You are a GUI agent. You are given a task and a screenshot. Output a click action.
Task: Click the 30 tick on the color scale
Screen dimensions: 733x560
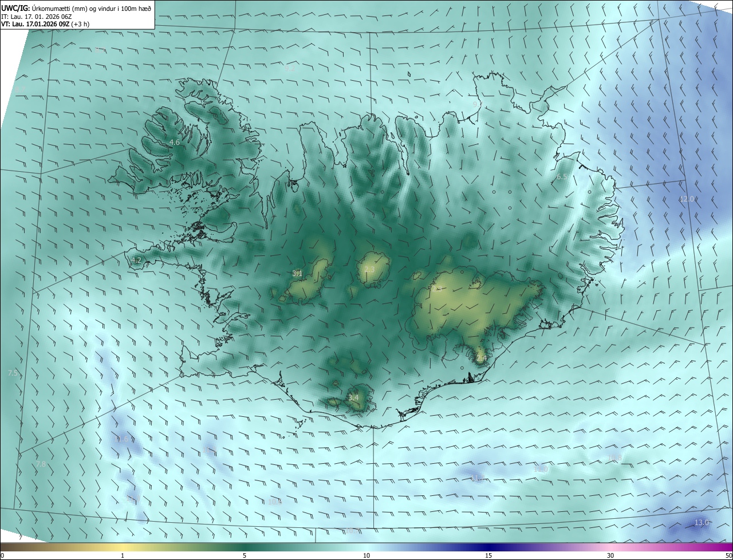tap(610, 555)
